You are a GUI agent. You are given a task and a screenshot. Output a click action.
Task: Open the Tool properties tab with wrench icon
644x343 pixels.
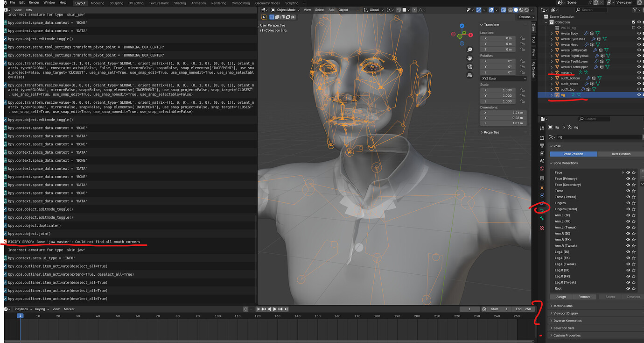point(542,128)
